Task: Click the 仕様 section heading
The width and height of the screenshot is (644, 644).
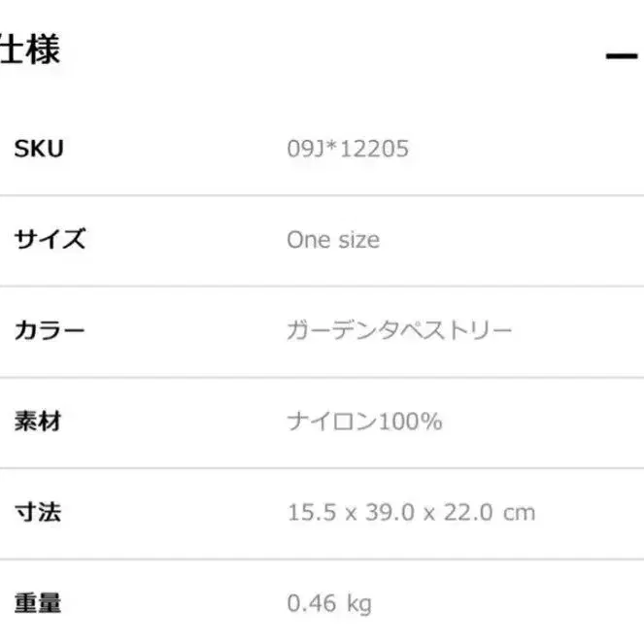Action: [x=29, y=50]
